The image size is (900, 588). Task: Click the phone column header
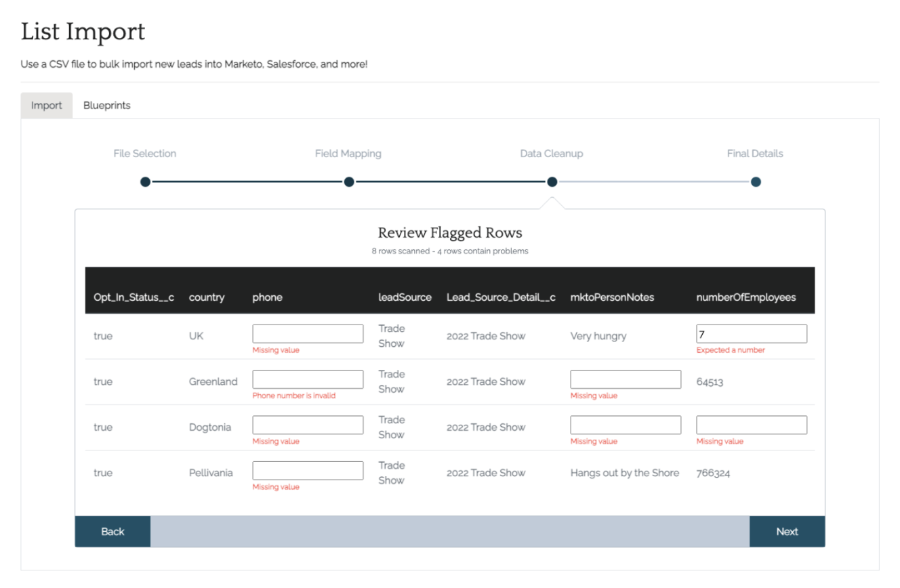click(x=267, y=297)
